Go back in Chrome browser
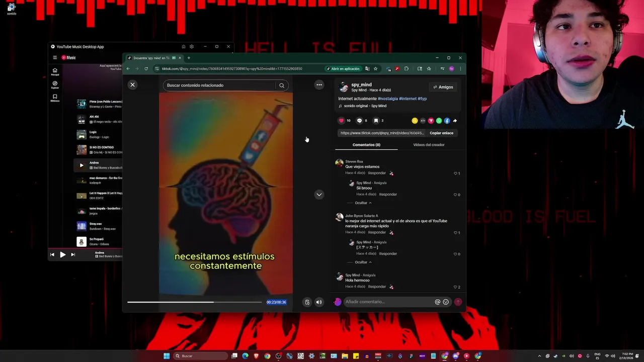This screenshot has height=362, width=644. [x=128, y=69]
